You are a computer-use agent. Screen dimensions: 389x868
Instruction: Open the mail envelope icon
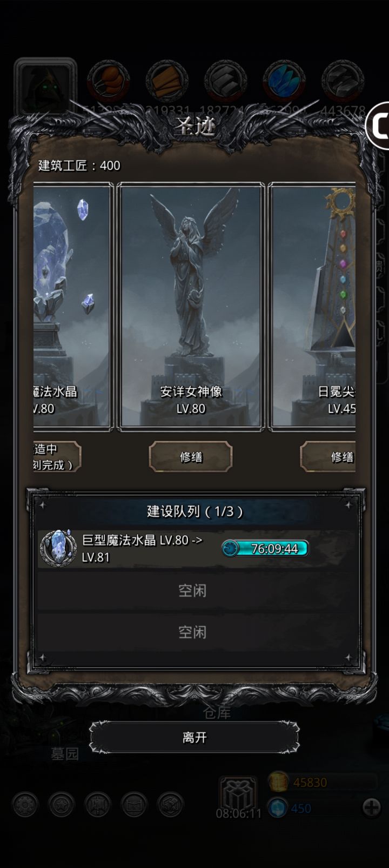134,804
